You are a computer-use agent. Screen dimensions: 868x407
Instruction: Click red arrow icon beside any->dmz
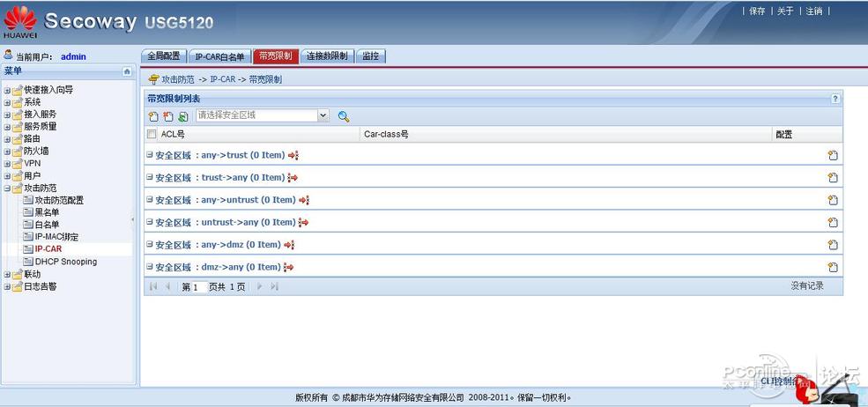coord(289,245)
